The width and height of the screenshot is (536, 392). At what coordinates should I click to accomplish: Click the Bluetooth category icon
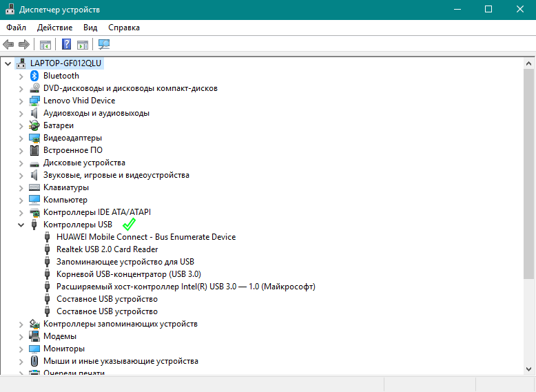[x=34, y=76]
